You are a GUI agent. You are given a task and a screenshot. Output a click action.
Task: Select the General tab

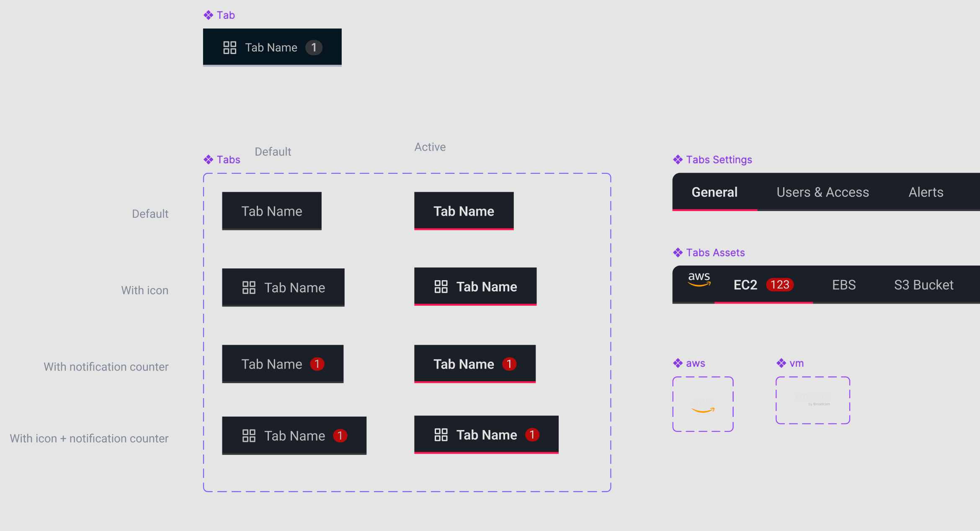click(x=714, y=192)
